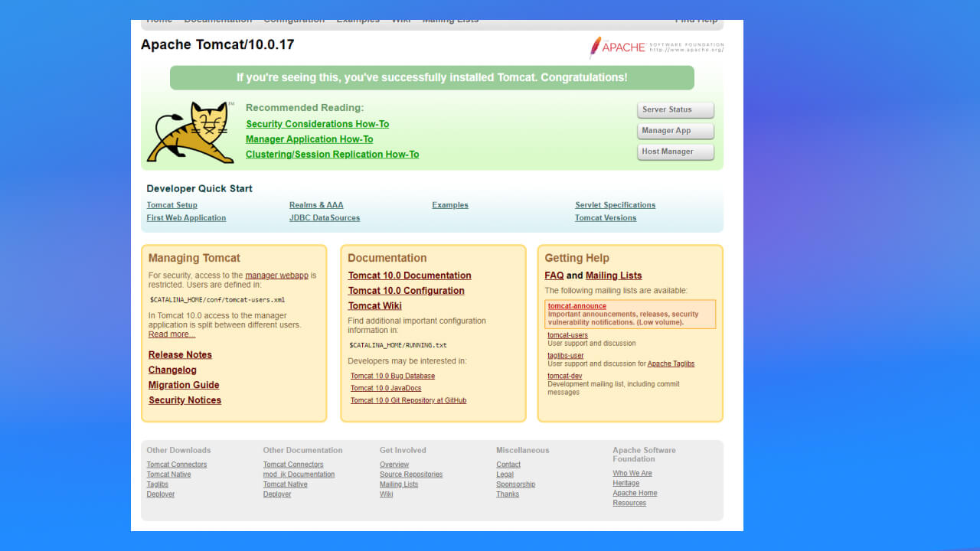
Task: Click Tomcat Native under Other Documentation
Action: (286, 484)
